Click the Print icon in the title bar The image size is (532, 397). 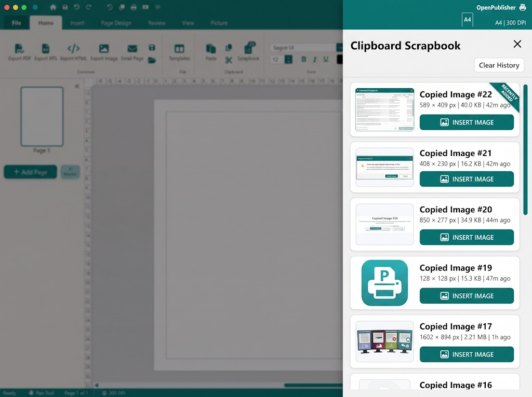(134, 7)
